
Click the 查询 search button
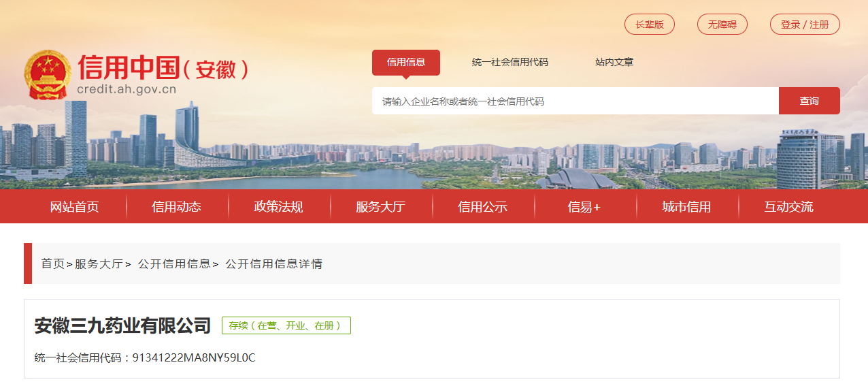pyautogui.click(x=809, y=101)
